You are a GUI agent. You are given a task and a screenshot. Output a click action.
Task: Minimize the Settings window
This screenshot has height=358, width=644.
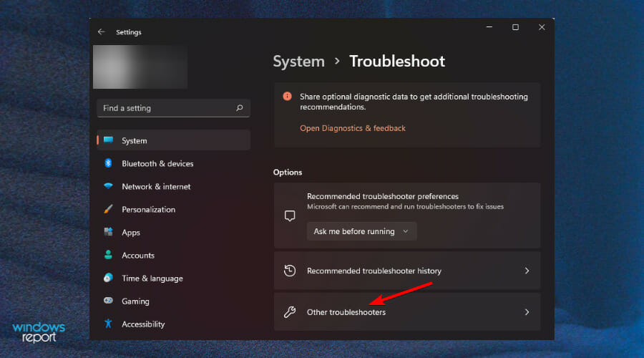click(x=489, y=27)
